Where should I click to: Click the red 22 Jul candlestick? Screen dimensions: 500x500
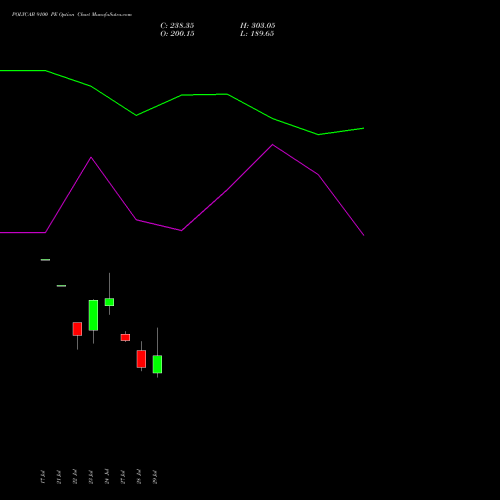pos(77,329)
